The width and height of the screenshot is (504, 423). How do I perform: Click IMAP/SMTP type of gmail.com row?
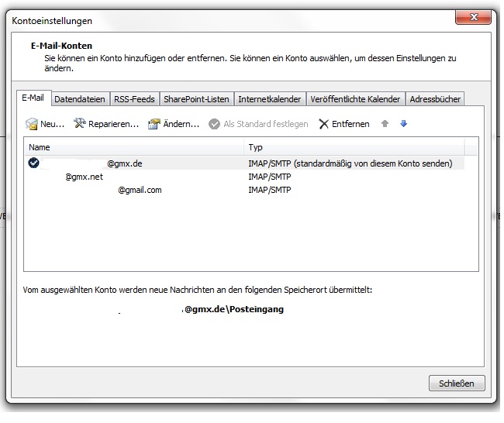click(270, 190)
